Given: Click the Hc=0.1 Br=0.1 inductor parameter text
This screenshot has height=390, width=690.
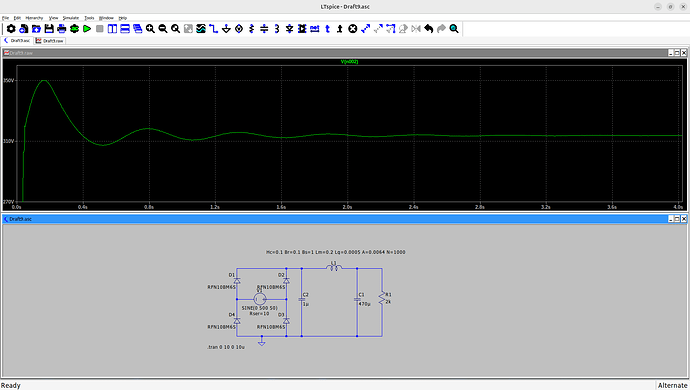Looking at the screenshot, I should 336,252.
